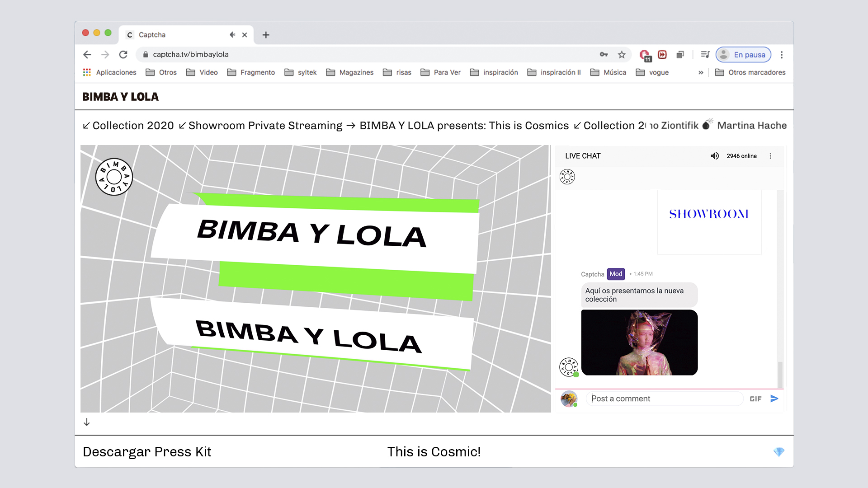Click Descargar Press Kit link

(147, 452)
